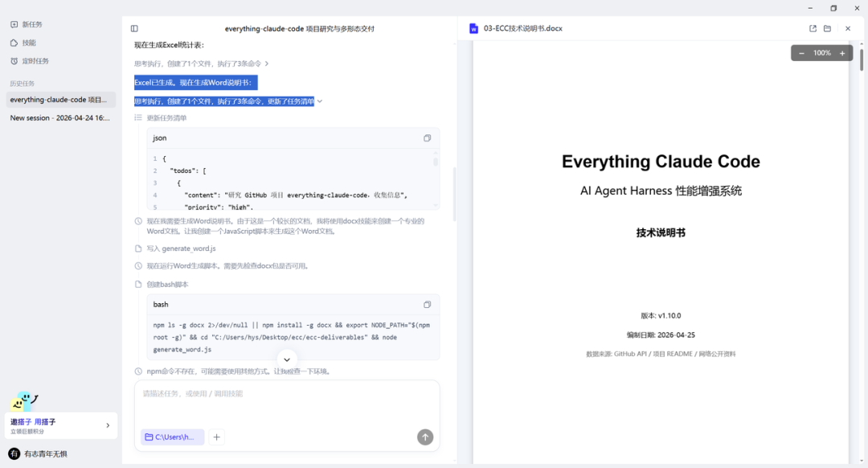Screen dimensions: 868x468
Task: Restore down the application window
Action: coord(833,8)
